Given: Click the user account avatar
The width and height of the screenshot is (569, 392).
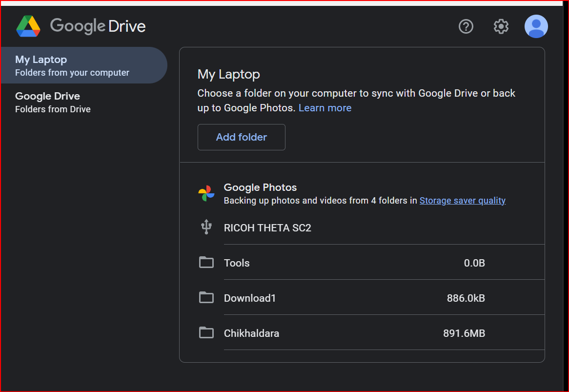Looking at the screenshot, I should 536,26.
